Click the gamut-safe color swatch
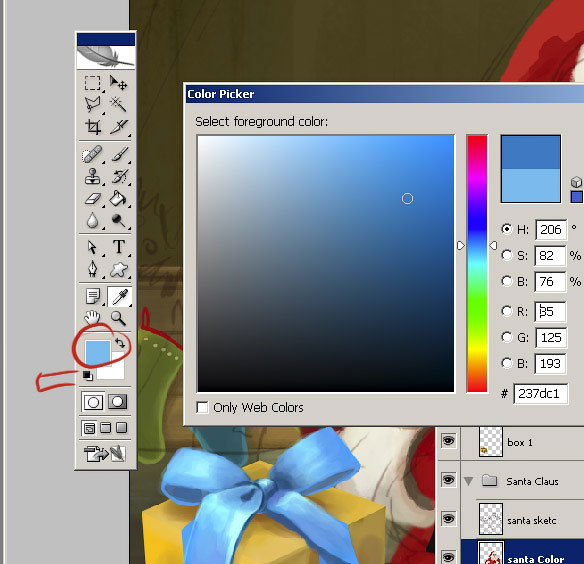The image size is (584, 564). (577, 197)
